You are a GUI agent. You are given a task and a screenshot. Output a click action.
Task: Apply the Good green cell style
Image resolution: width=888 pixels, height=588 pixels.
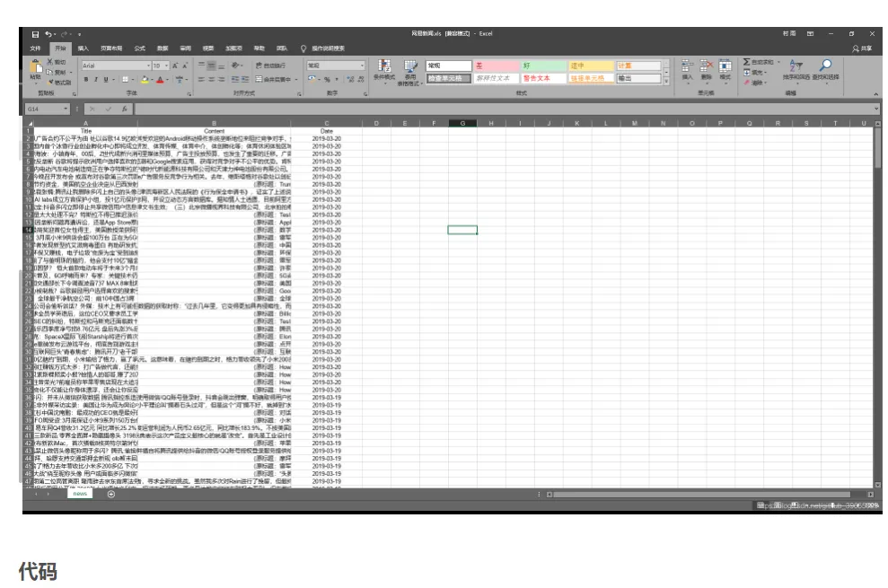point(544,66)
